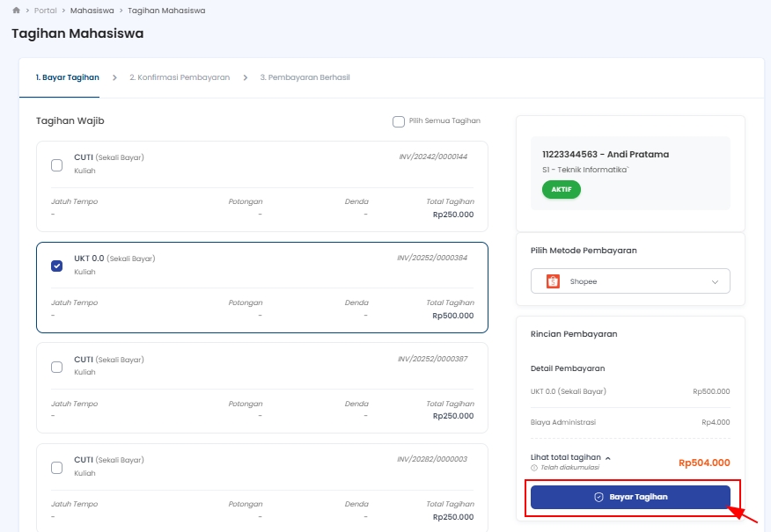Click the AKTIF status badge

tap(561, 190)
